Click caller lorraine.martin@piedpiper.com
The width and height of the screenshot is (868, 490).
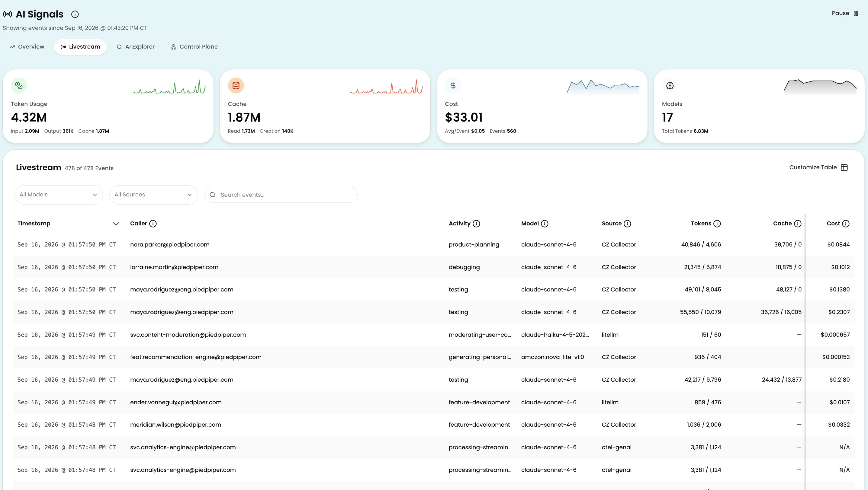coord(174,267)
